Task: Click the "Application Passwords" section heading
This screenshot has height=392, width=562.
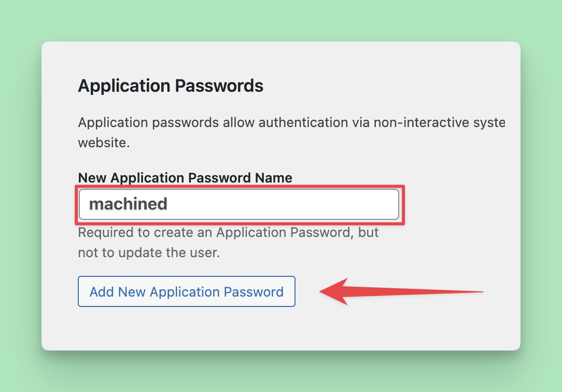Action: 171,86
